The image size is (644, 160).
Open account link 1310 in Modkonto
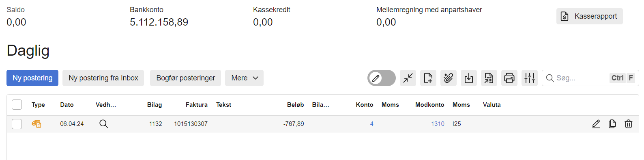[x=438, y=124]
